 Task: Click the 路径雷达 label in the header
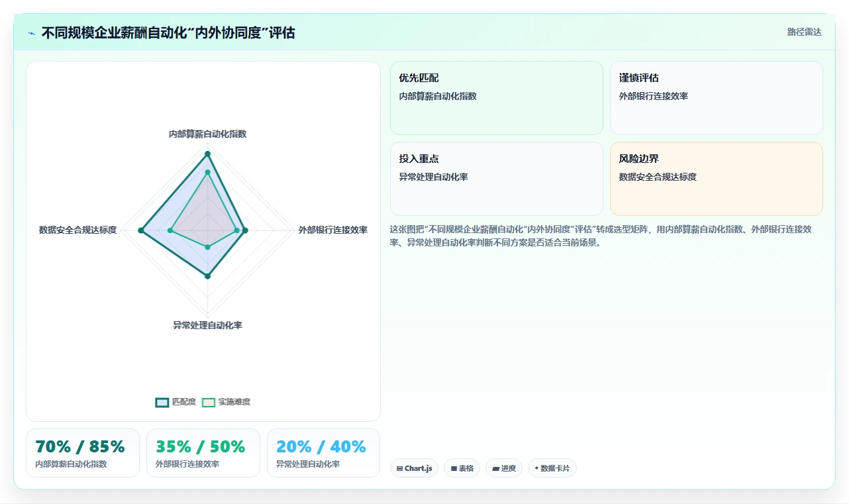(x=804, y=32)
